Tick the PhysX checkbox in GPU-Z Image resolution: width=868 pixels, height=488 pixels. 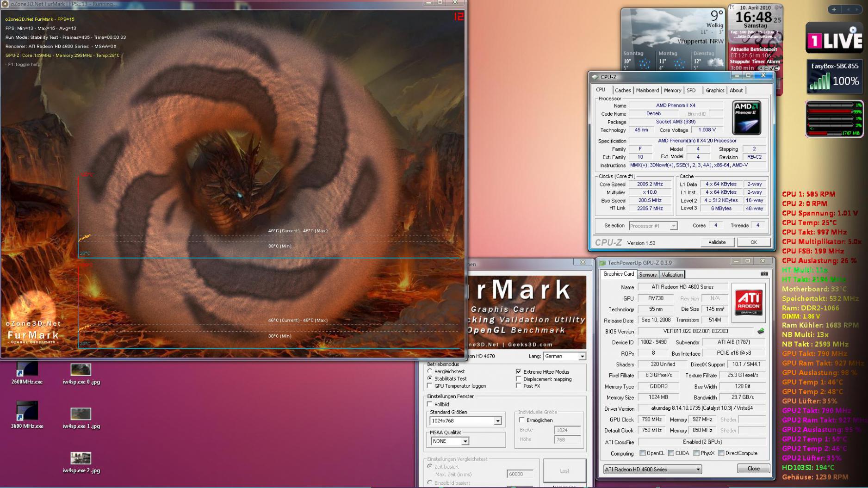(x=696, y=453)
